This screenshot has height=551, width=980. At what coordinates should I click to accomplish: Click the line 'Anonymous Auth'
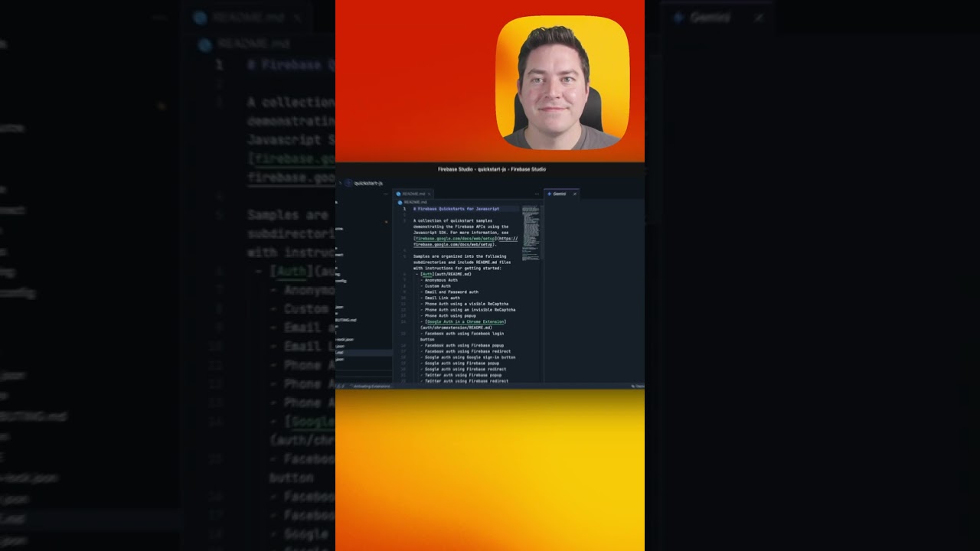point(441,280)
